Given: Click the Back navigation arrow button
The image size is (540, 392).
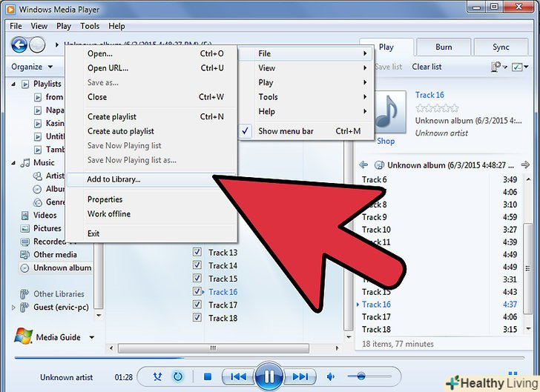Looking at the screenshot, I should click(19, 44).
